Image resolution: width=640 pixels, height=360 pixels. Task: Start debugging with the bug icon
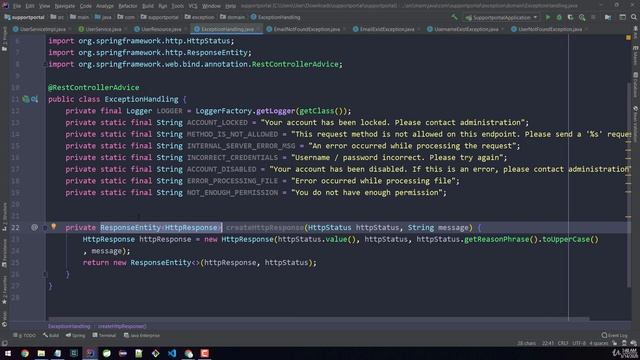(559, 17)
